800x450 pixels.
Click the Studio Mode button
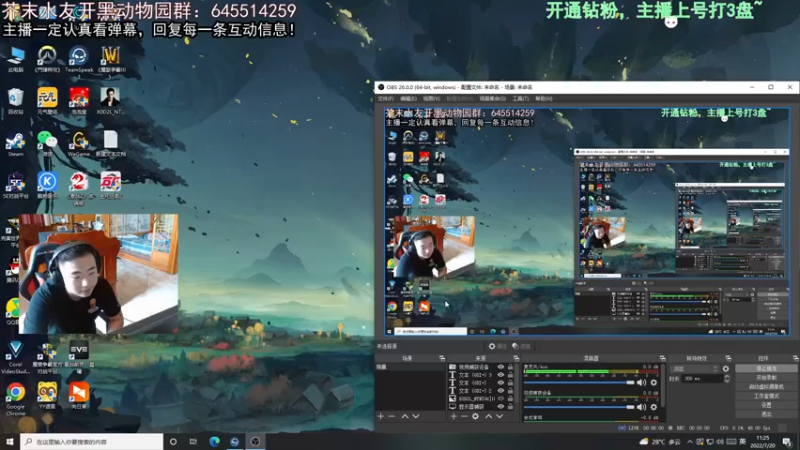766,396
